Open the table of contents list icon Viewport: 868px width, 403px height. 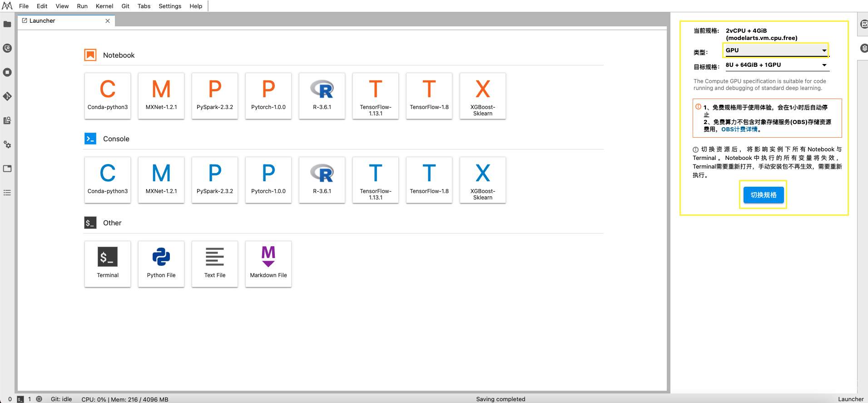pyautogui.click(x=7, y=193)
